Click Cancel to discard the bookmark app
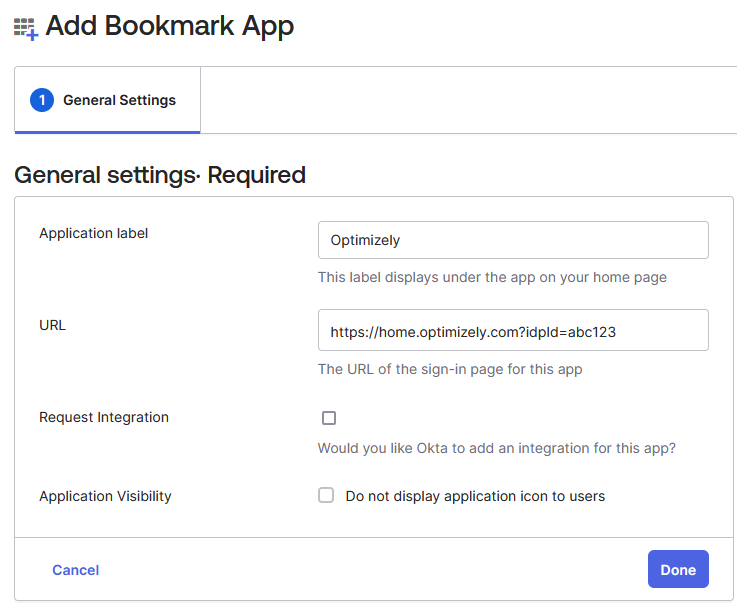The height and width of the screenshot is (607, 737). [76, 570]
